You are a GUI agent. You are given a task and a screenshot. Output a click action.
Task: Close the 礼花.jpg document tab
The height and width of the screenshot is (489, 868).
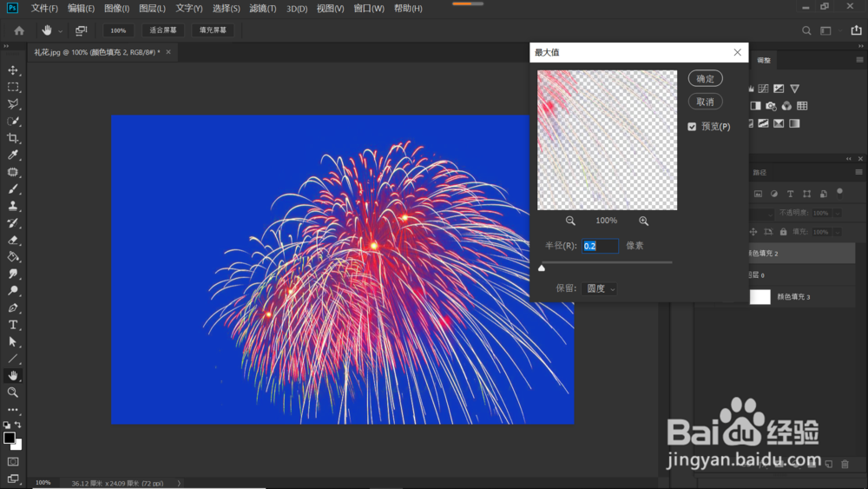tap(168, 52)
